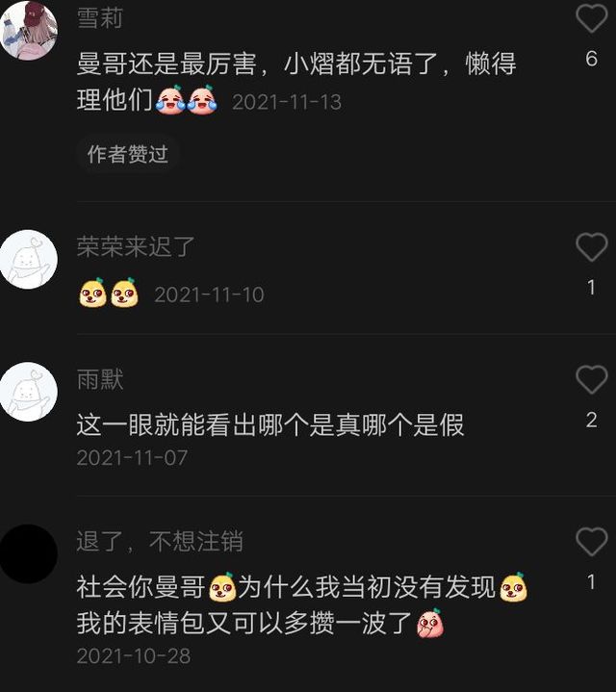Screen dimensions: 616x692
Task: Reply to comment 这一眼就能看出哪个是真哪个是假
Action: [x=270, y=425]
